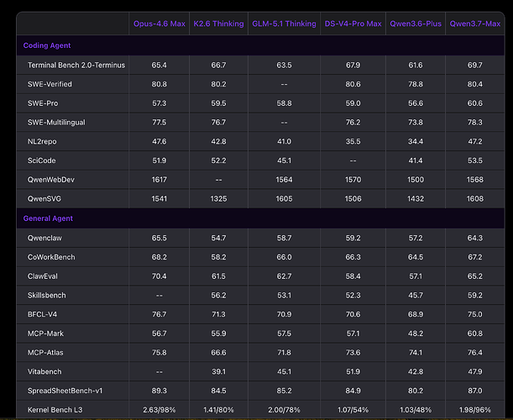Select the 1325 QwenSVG score for K2.6 Thinking
The width and height of the screenshot is (513, 420).
pyautogui.click(x=218, y=199)
